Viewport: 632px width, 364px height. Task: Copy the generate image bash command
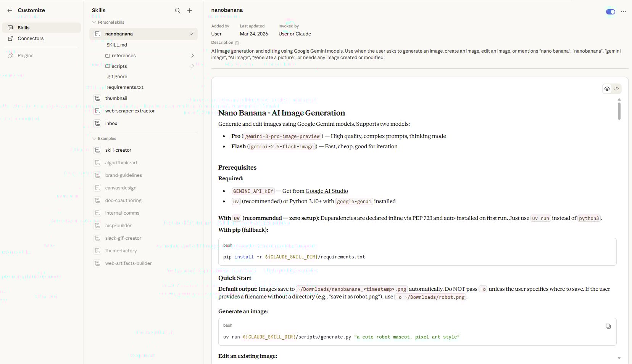608,326
